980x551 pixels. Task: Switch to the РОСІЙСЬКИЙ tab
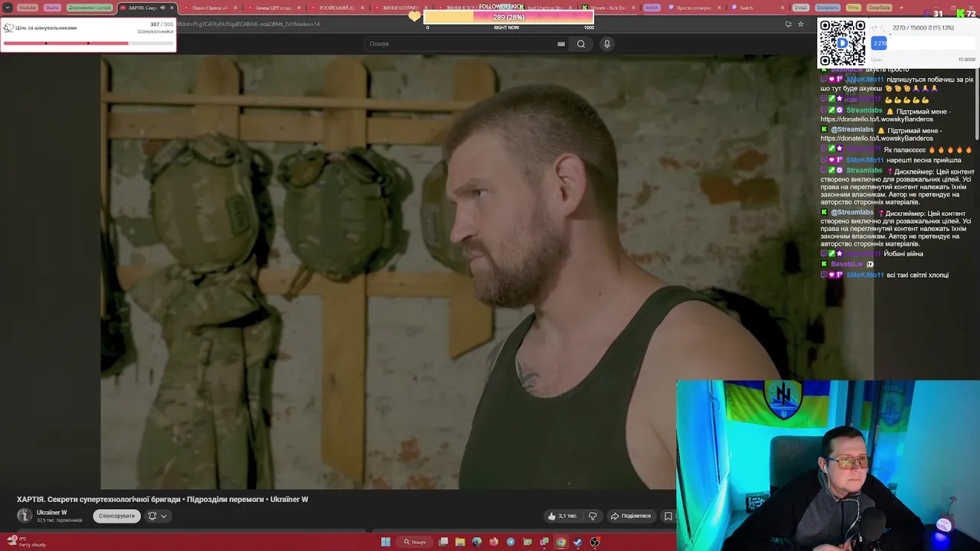335,8
